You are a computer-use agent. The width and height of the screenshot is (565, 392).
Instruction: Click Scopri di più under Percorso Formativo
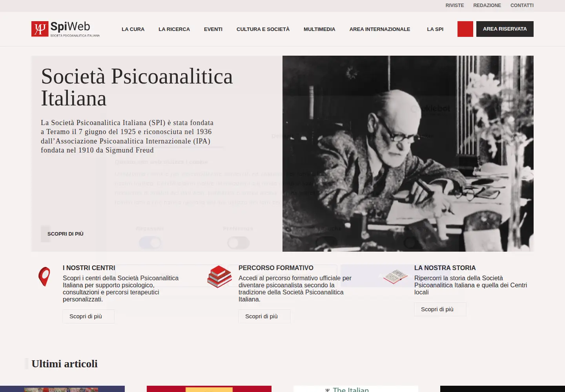tap(264, 316)
